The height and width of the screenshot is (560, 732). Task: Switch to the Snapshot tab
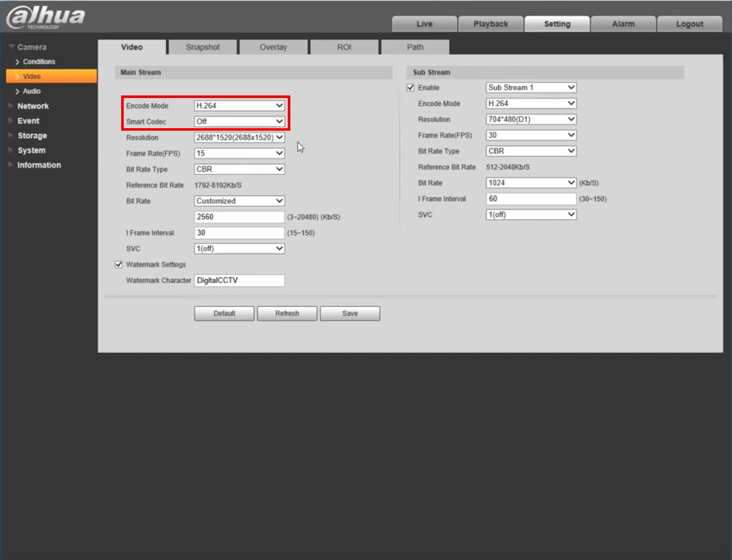(x=201, y=47)
